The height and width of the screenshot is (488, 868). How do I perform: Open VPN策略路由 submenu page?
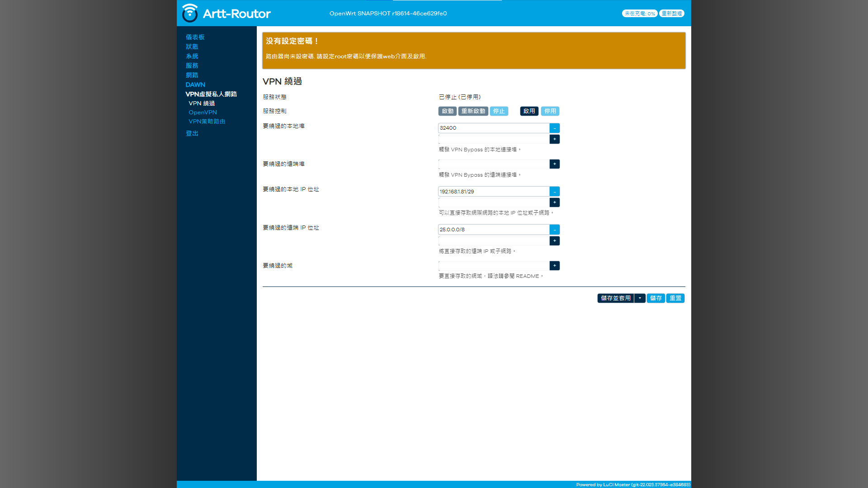207,122
